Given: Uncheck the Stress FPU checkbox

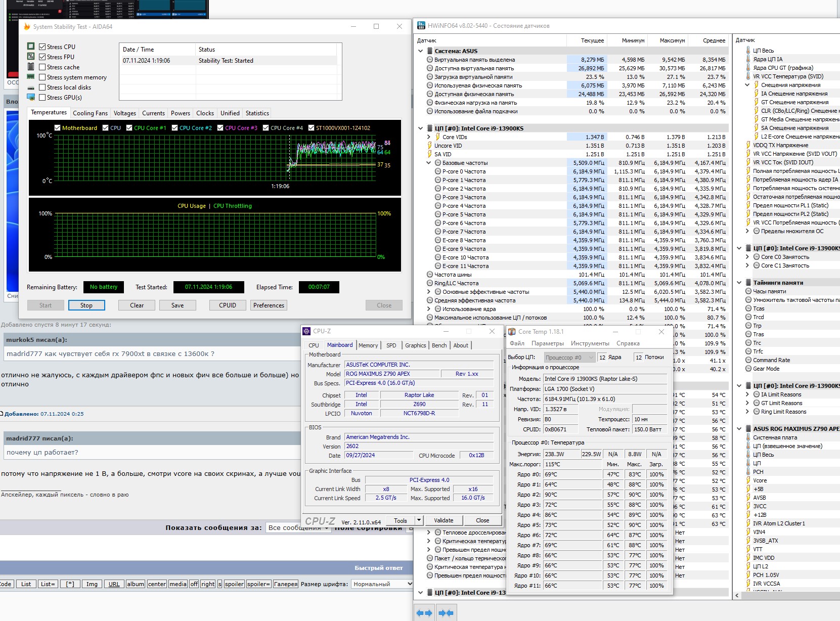Looking at the screenshot, I should [42, 57].
